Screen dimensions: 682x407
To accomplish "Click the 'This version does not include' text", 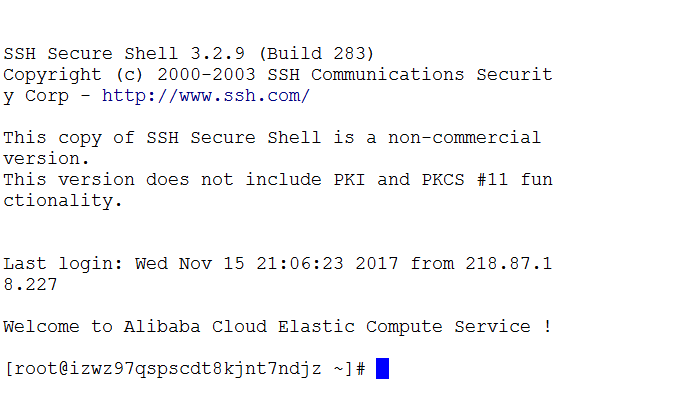I will 162,180.
